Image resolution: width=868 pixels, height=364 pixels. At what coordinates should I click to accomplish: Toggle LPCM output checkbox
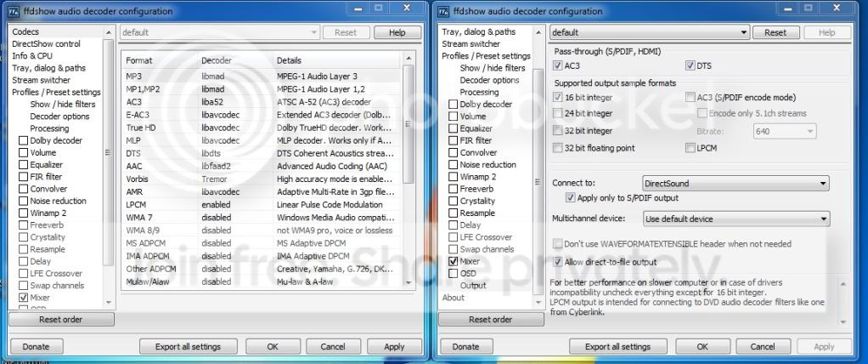point(690,148)
